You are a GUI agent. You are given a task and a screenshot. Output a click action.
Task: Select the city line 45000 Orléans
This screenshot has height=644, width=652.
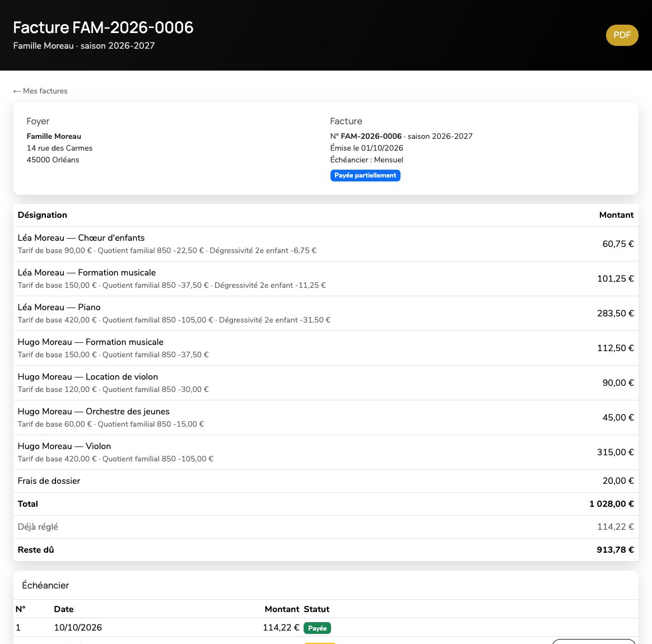(x=53, y=160)
